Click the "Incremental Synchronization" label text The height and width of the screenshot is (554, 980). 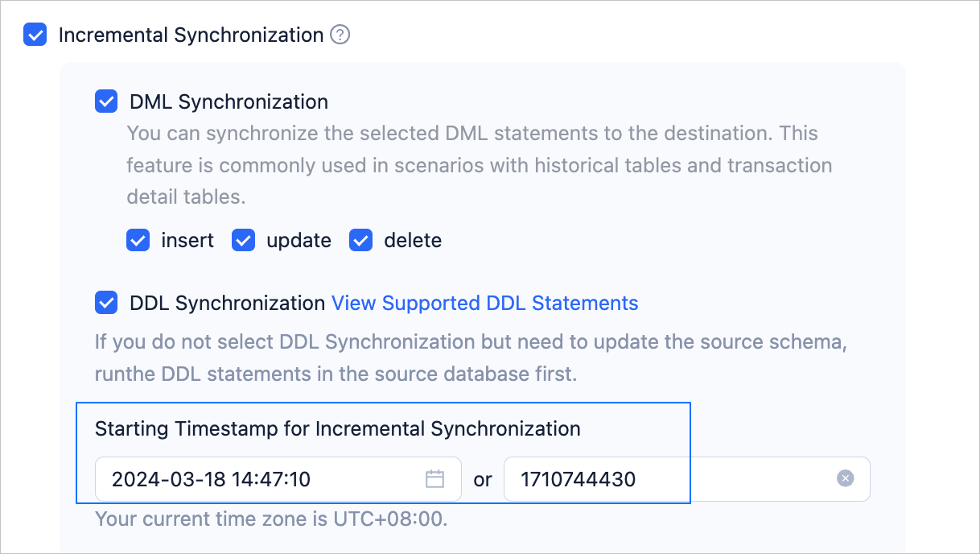pos(191,35)
